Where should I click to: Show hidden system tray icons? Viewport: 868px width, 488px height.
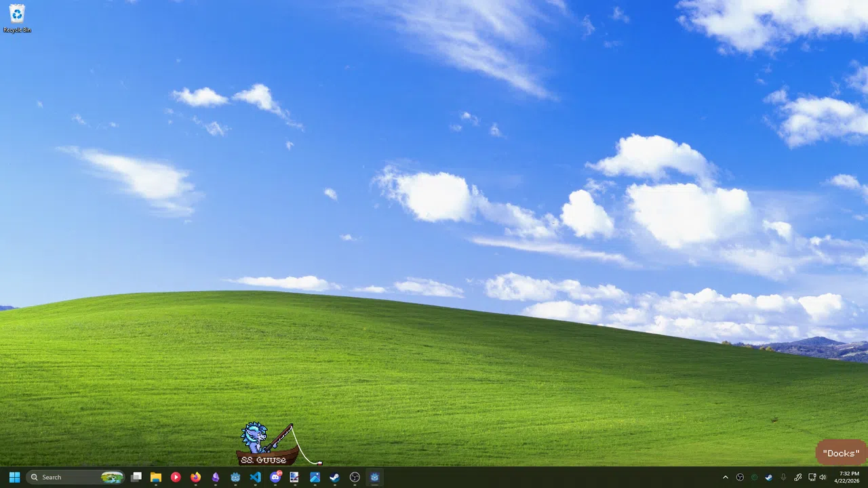click(726, 477)
